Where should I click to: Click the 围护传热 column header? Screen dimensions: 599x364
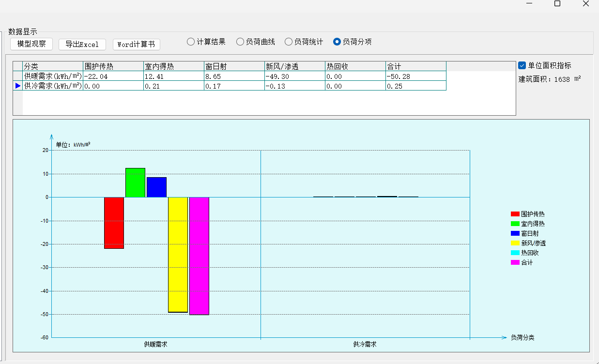click(x=113, y=66)
